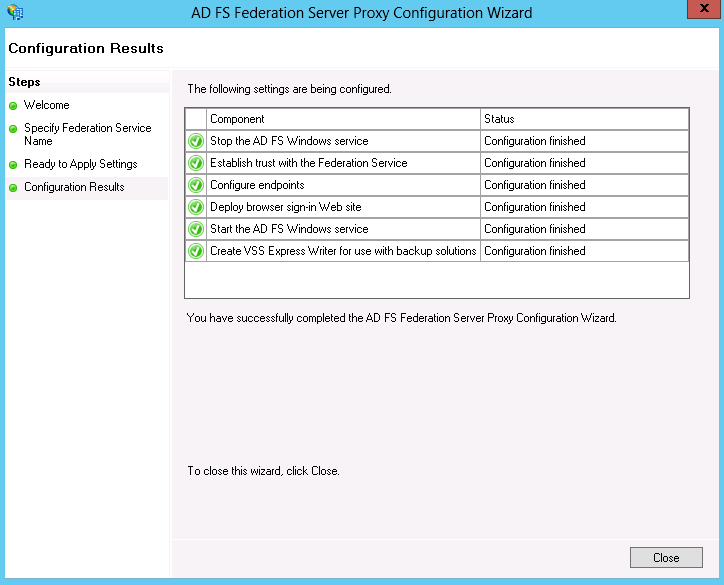Select Specify Federation Service Name step
This screenshot has width=724, height=585.
click(88, 134)
